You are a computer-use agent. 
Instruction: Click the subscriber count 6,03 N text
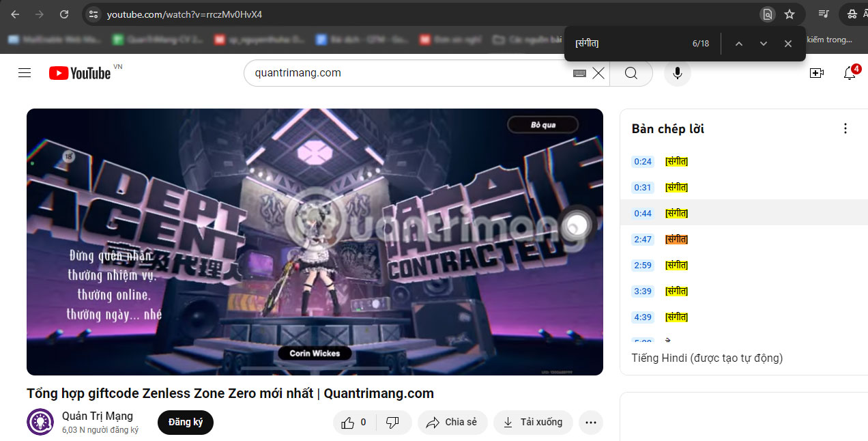pos(100,430)
